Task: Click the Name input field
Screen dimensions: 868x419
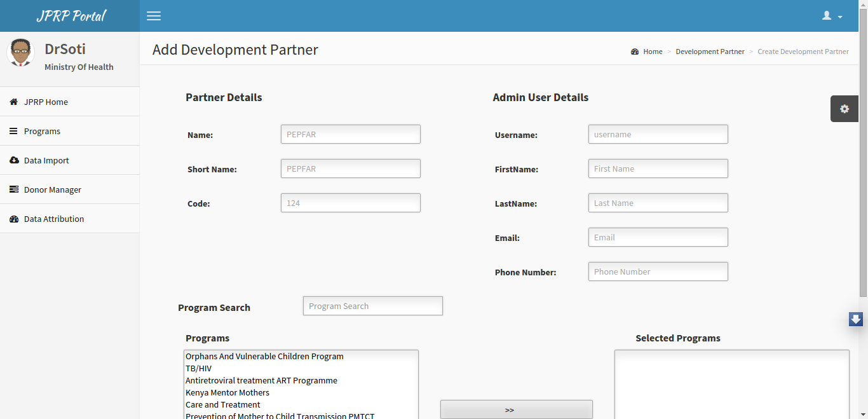Action: [351, 134]
